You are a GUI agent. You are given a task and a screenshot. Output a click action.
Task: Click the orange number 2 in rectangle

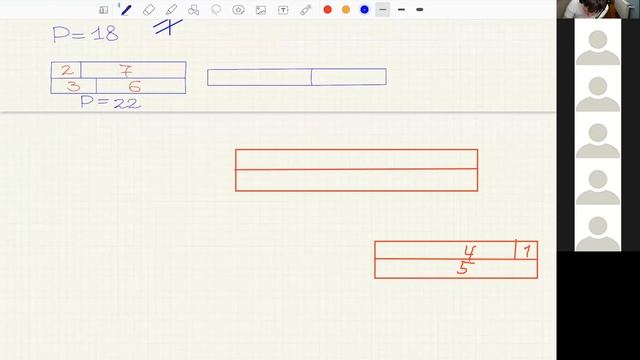coord(67,70)
